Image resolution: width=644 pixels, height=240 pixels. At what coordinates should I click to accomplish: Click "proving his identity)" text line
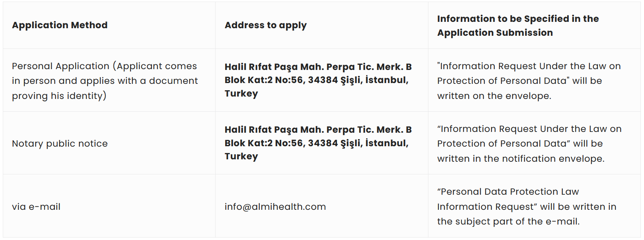(59, 96)
